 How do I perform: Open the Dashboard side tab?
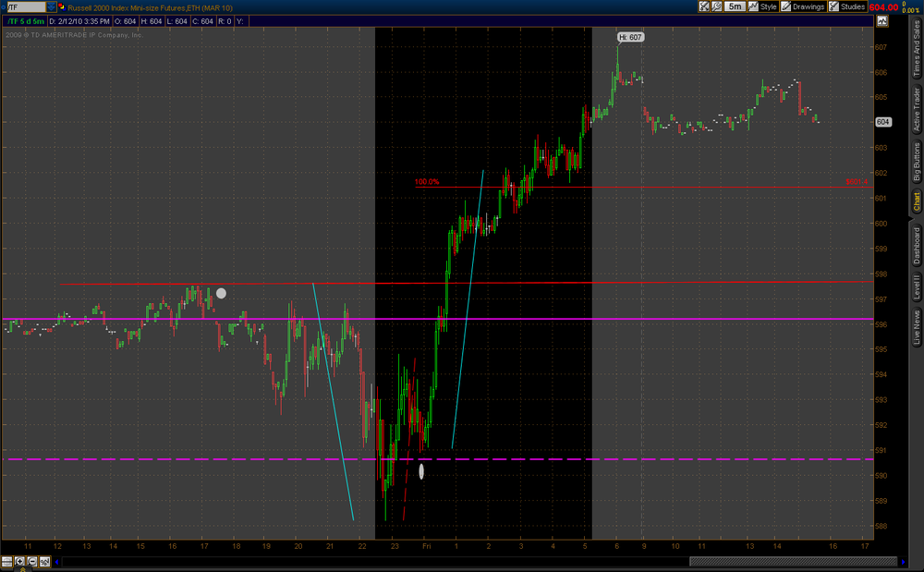pyautogui.click(x=917, y=245)
